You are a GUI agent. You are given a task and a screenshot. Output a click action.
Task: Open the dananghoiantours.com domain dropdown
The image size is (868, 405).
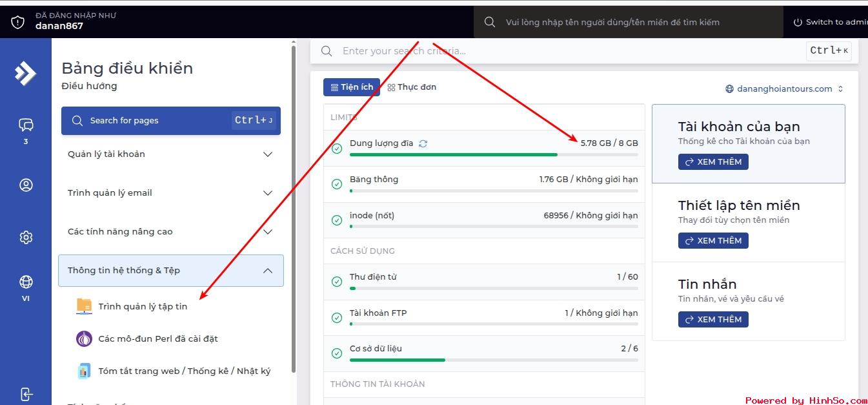coord(784,89)
